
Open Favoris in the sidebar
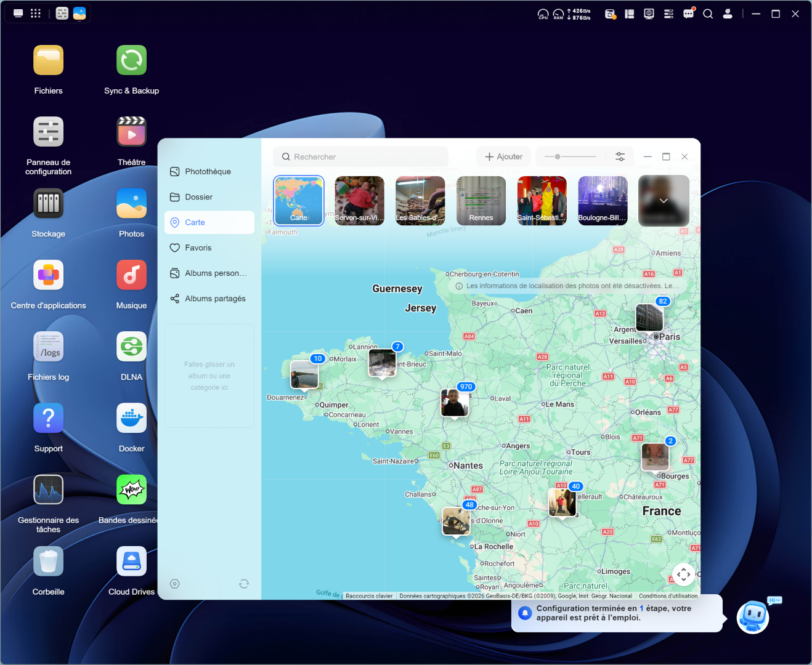pyautogui.click(x=209, y=248)
